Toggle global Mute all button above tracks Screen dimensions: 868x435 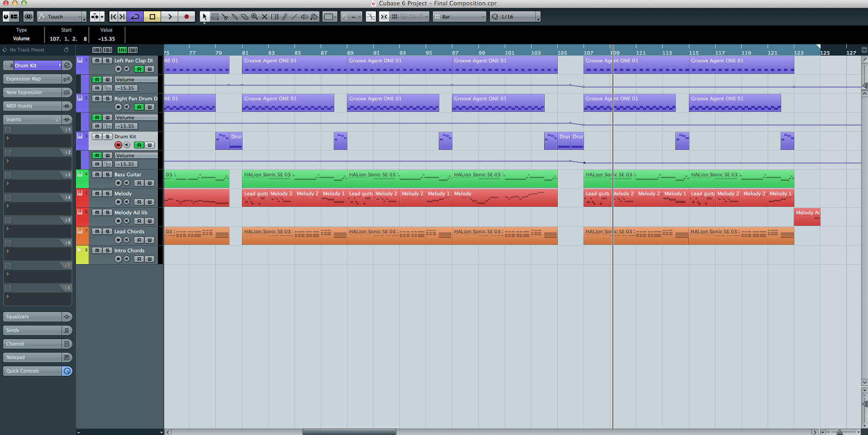pyautogui.click(x=97, y=50)
